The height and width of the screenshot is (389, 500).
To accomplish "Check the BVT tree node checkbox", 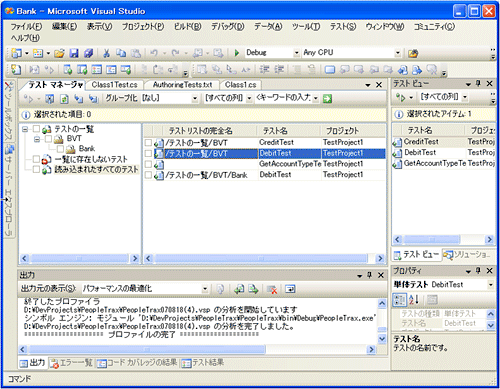I will point(48,139).
